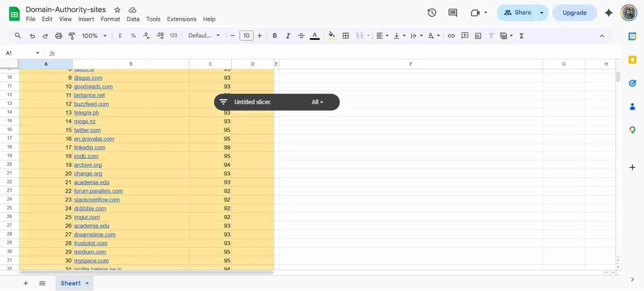This screenshot has width=644, height=291.
Task: Open the slicer's All filter dropdown
Action: (317, 102)
